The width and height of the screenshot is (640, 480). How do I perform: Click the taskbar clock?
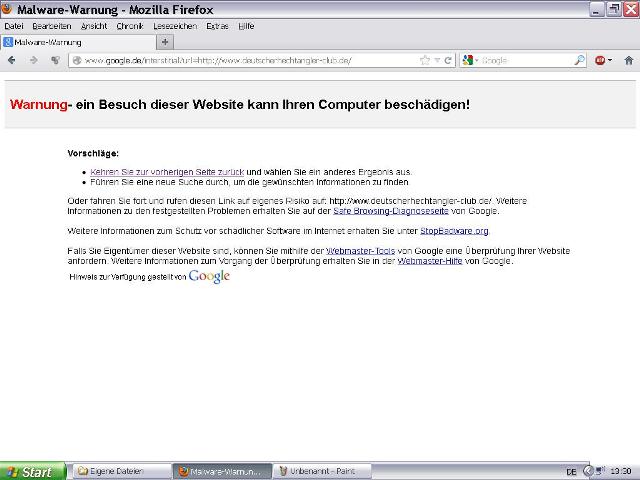[x=620, y=471]
